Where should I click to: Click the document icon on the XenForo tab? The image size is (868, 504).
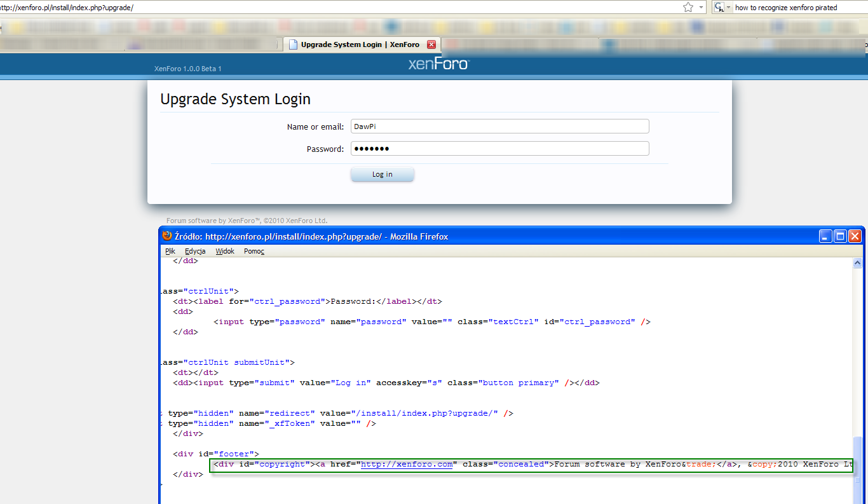(x=292, y=44)
